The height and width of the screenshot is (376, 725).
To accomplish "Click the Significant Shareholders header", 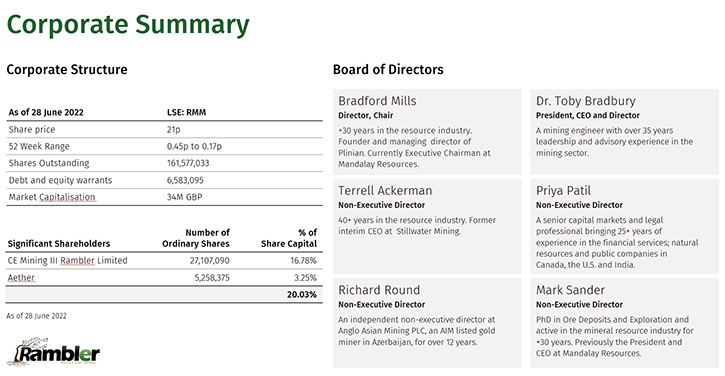I will [59, 244].
